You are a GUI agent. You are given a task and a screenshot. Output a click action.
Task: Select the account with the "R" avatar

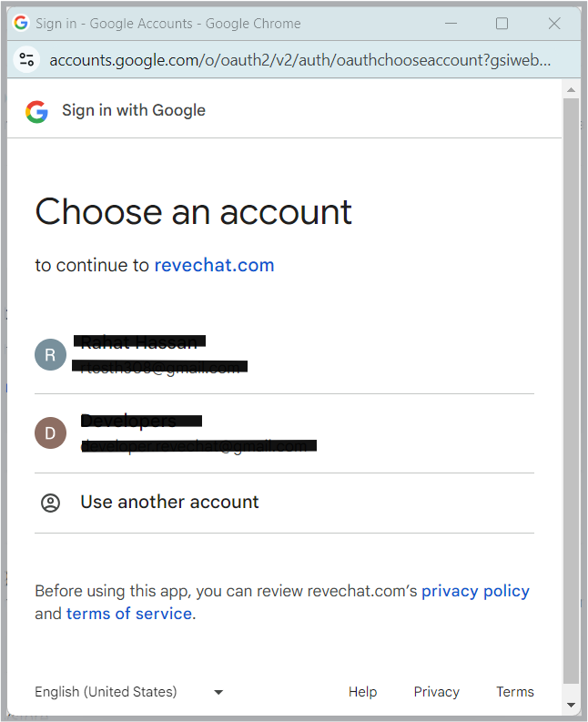pos(51,354)
